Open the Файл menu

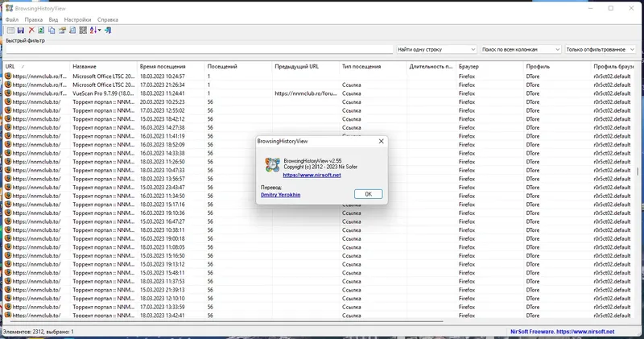[x=12, y=19]
